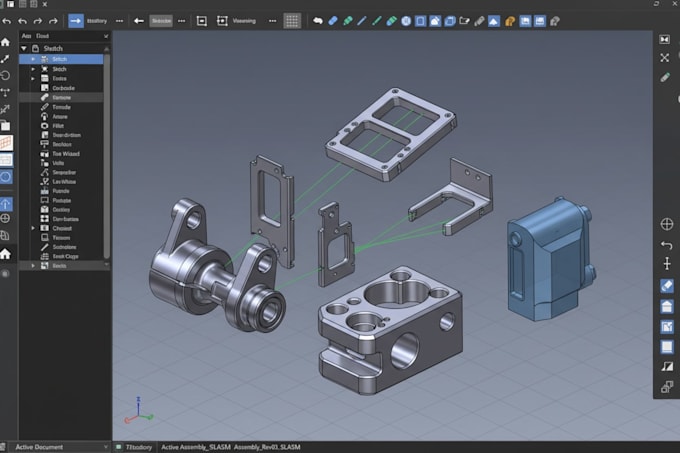Open the ellipsis menu after the gray Sketche button
Viewport: 680px width, 453px height.
click(x=182, y=21)
